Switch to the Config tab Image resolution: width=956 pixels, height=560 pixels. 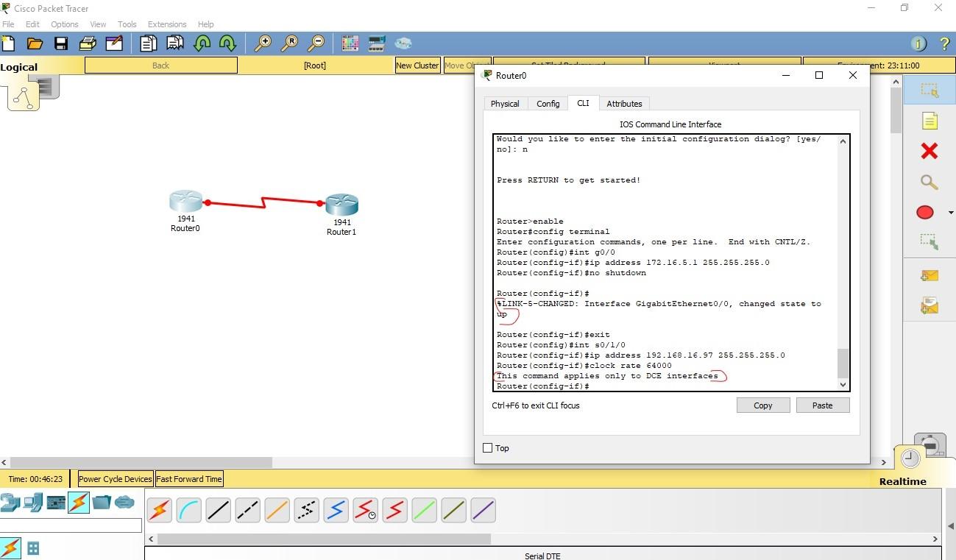[x=548, y=104]
